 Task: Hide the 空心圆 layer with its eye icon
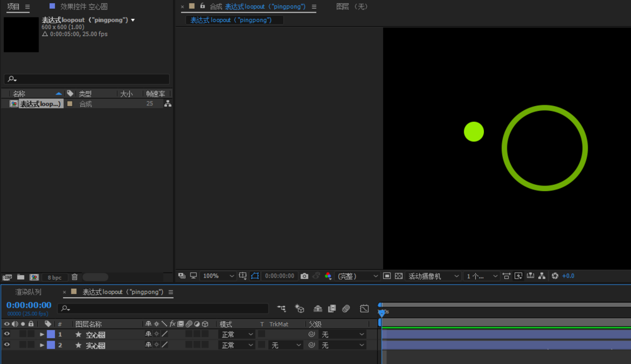[6, 334]
